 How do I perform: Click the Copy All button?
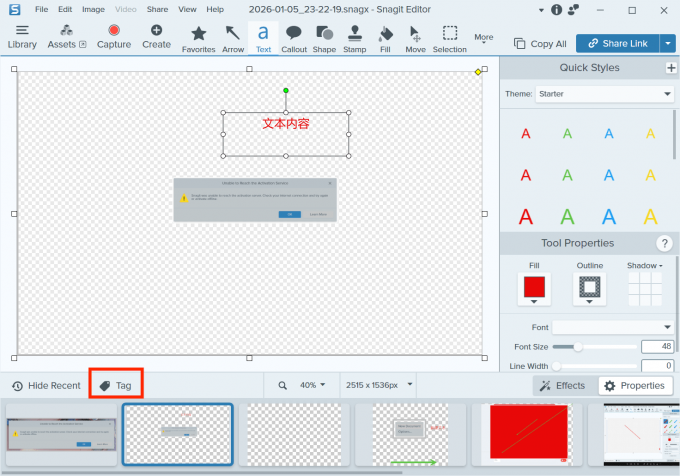(540, 44)
